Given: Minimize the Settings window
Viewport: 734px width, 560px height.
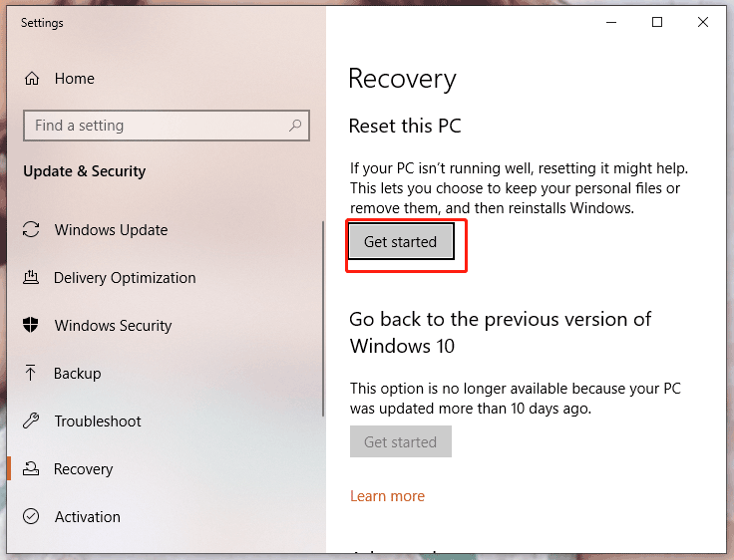Looking at the screenshot, I should click(x=609, y=22).
